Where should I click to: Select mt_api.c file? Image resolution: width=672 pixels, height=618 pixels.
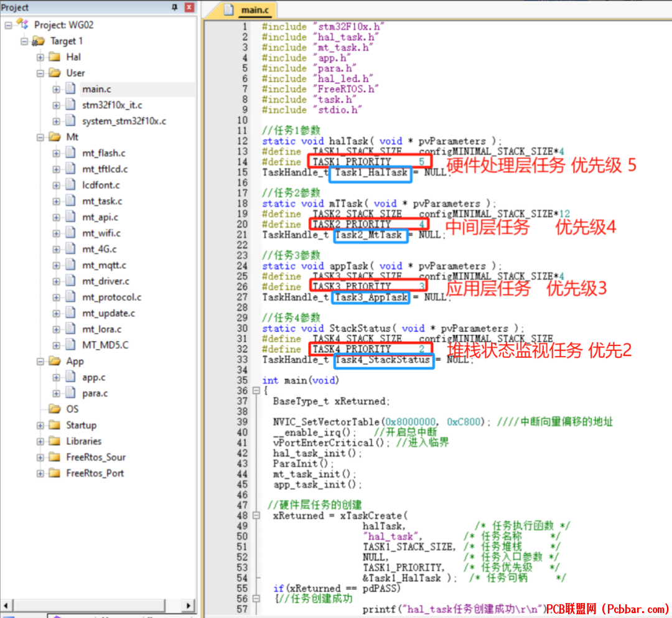100,217
